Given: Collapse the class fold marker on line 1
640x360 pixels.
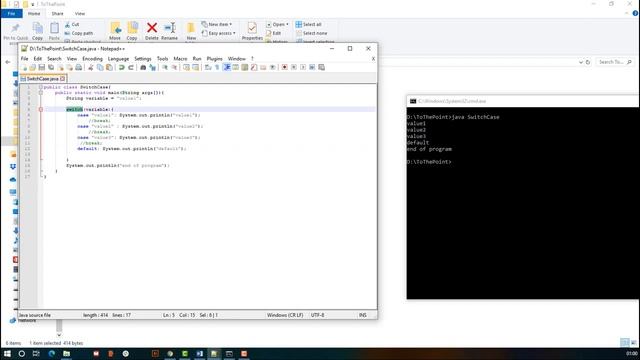Looking at the screenshot, I should pyautogui.click(x=41, y=87).
